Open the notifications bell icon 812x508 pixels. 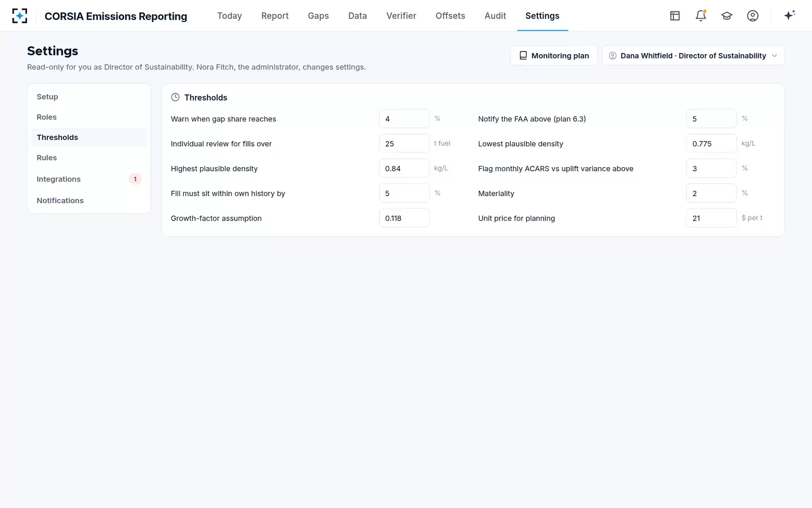click(701, 16)
